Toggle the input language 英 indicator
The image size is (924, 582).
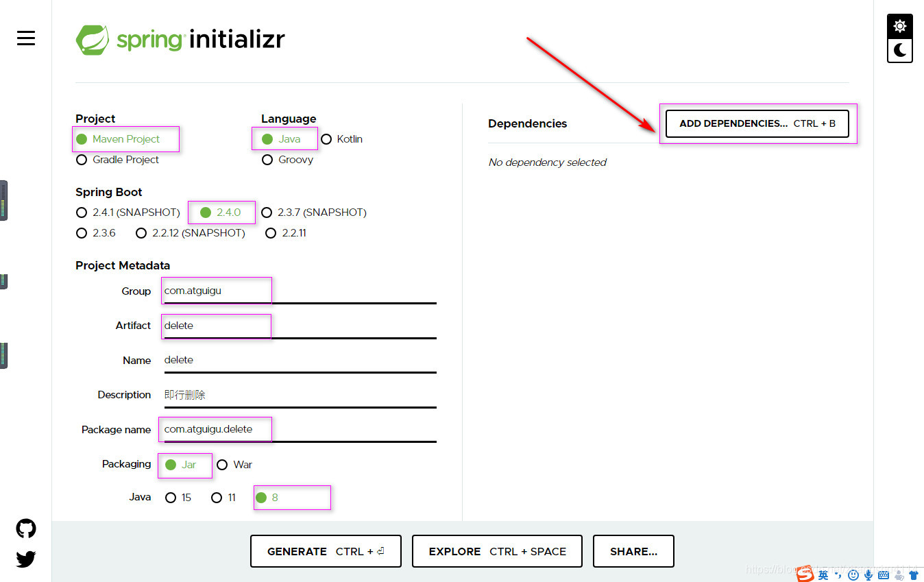point(823,574)
